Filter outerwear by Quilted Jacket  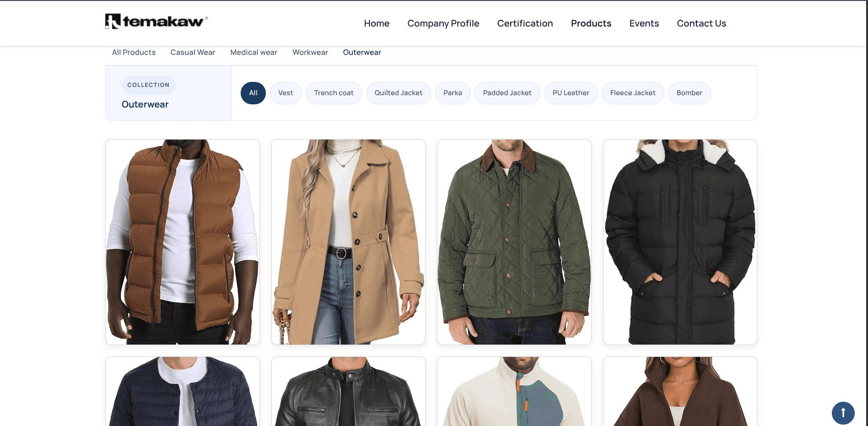coord(399,93)
